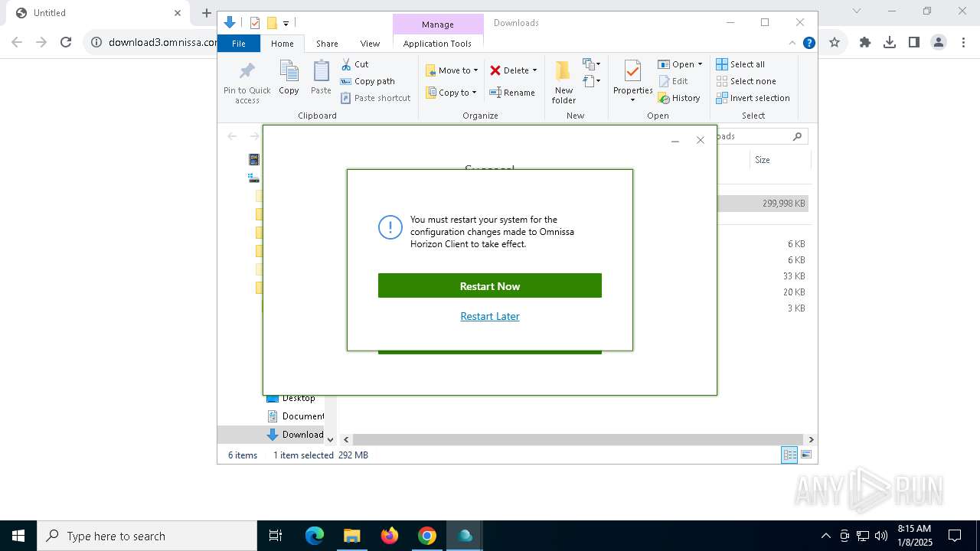980x551 pixels.
Task: Click the red Delete X icon
Action: click(495, 70)
